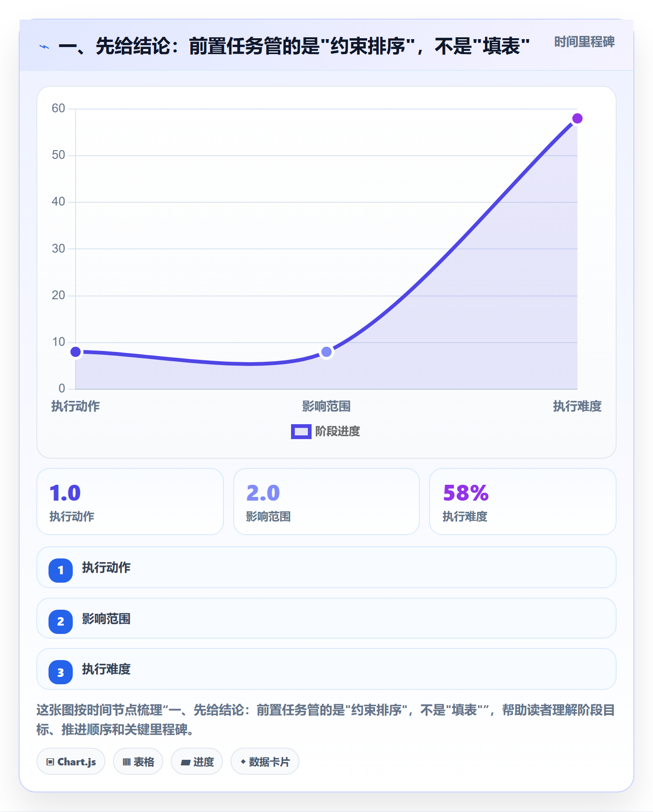Click the 表格 tag chip
The width and height of the screenshot is (653, 812).
[x=138, y=762]
